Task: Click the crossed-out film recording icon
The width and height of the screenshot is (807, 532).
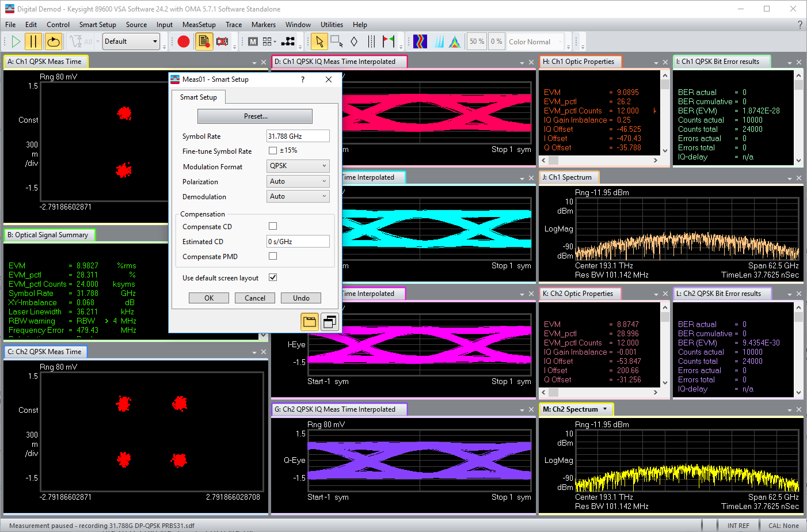Action: (222, 41)
